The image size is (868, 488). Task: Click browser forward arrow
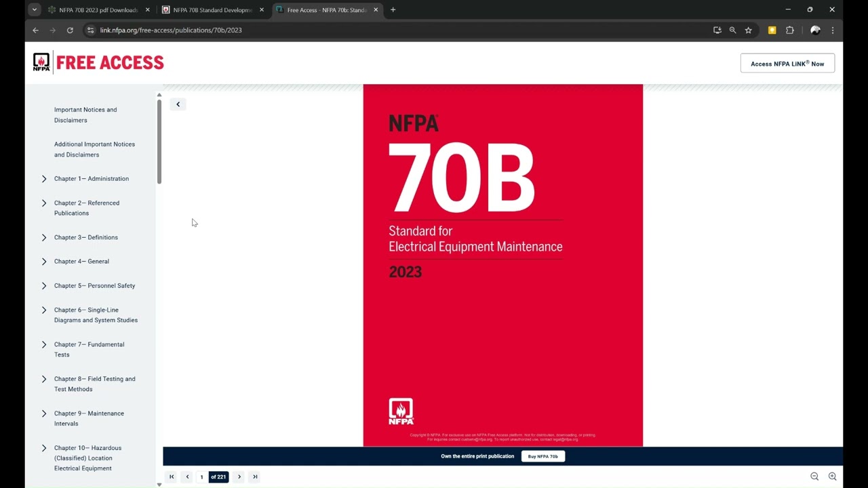52,30
